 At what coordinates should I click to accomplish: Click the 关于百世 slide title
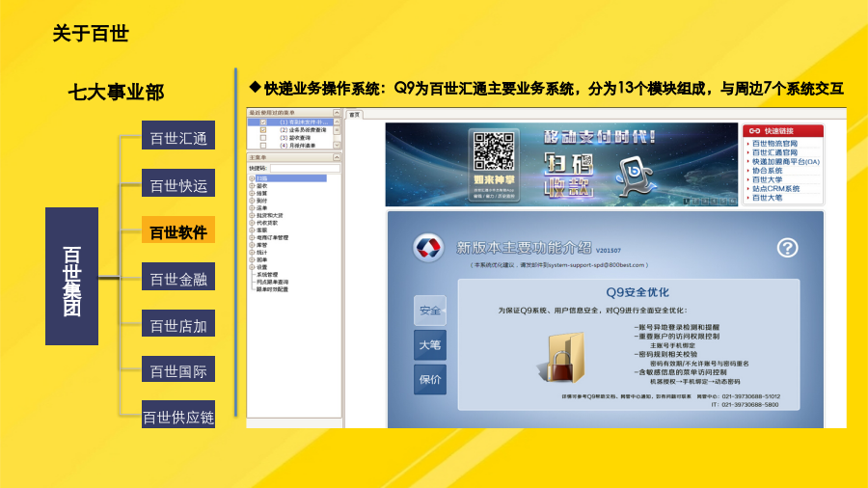[x=91, y=34]
